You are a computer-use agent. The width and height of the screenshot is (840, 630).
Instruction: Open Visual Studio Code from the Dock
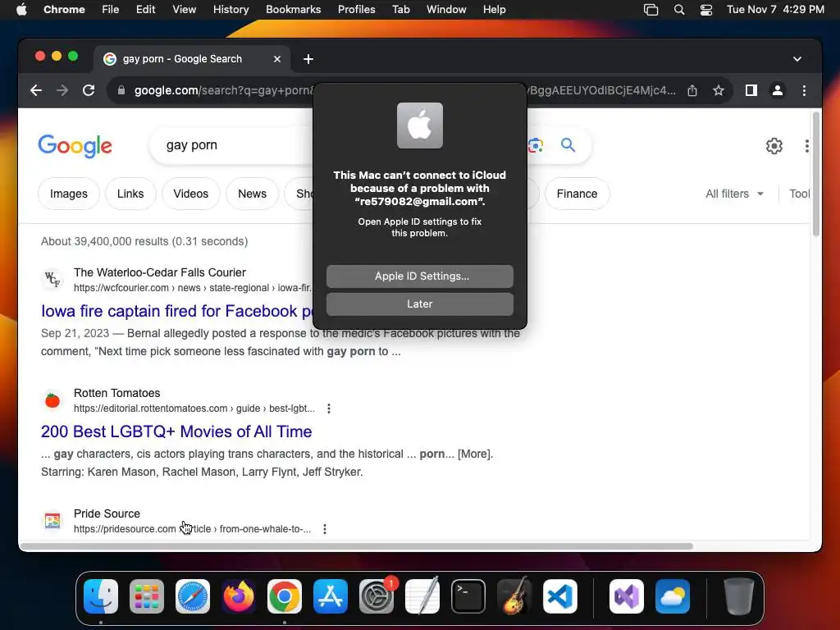[x=560, y=596]
